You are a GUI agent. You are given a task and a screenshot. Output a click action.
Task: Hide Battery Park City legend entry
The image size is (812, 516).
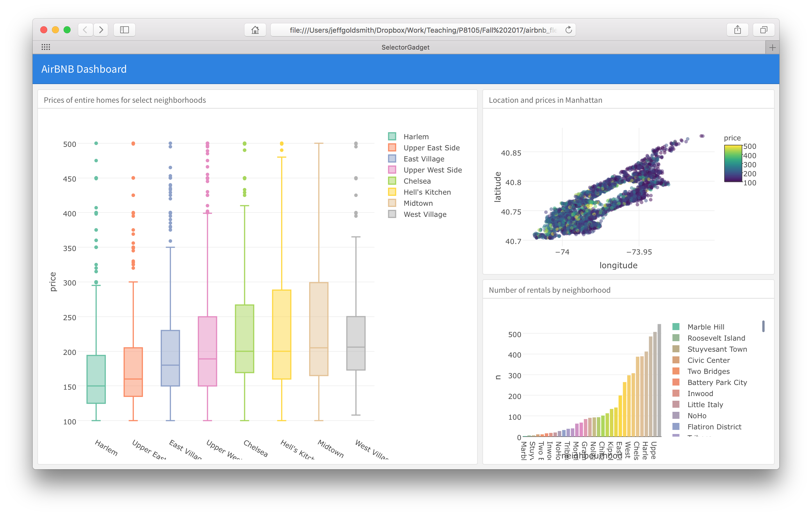coord(717,382)
